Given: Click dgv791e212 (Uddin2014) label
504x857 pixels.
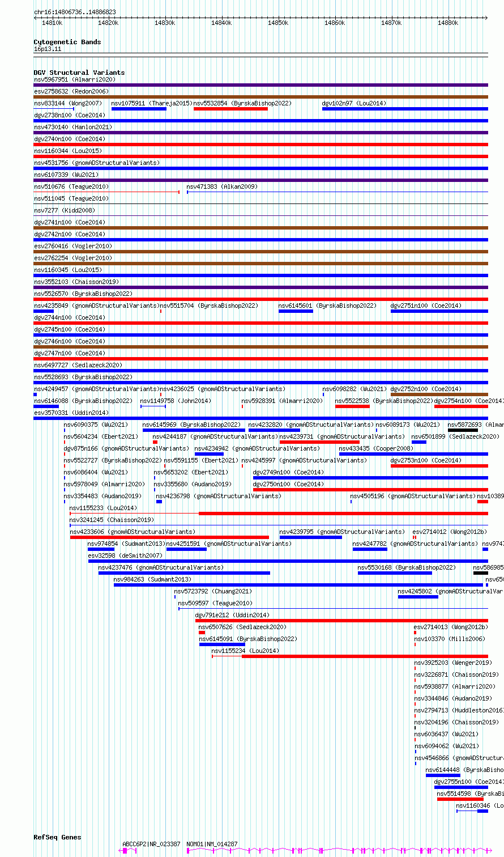Looking at the screenshot, I should click(x=232, y=616).
